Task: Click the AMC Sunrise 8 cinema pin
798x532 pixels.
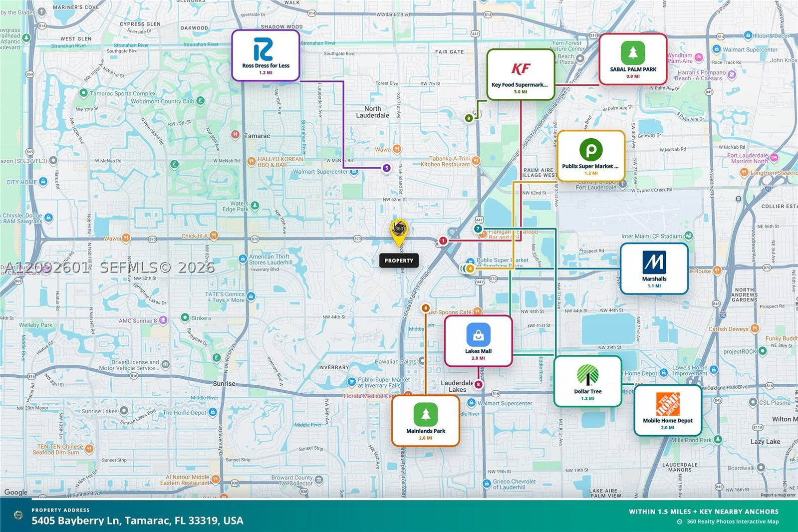Action: click(163, 320)
